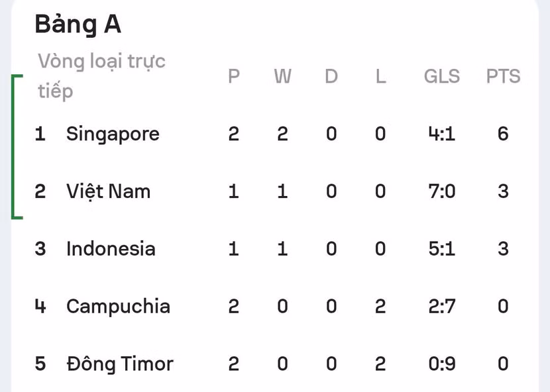
Task: Click the PTS column header
Action: (x=503, y=76)
